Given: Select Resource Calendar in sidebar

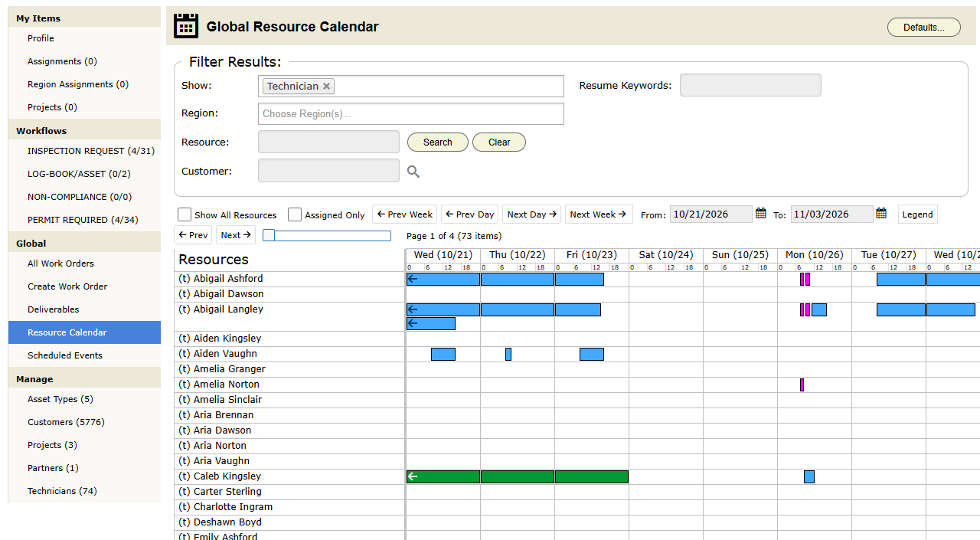Looking at the screenshot, I should tap(84, 332).
